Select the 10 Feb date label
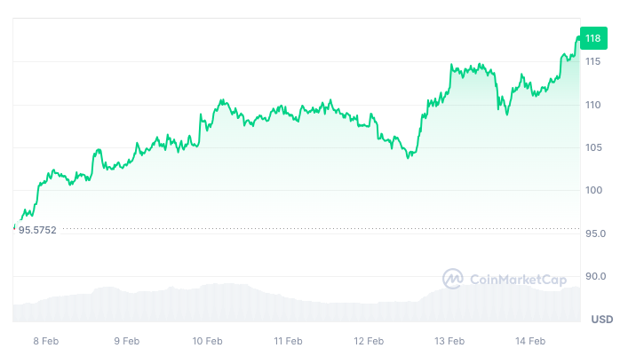 [x=207, y=341]
